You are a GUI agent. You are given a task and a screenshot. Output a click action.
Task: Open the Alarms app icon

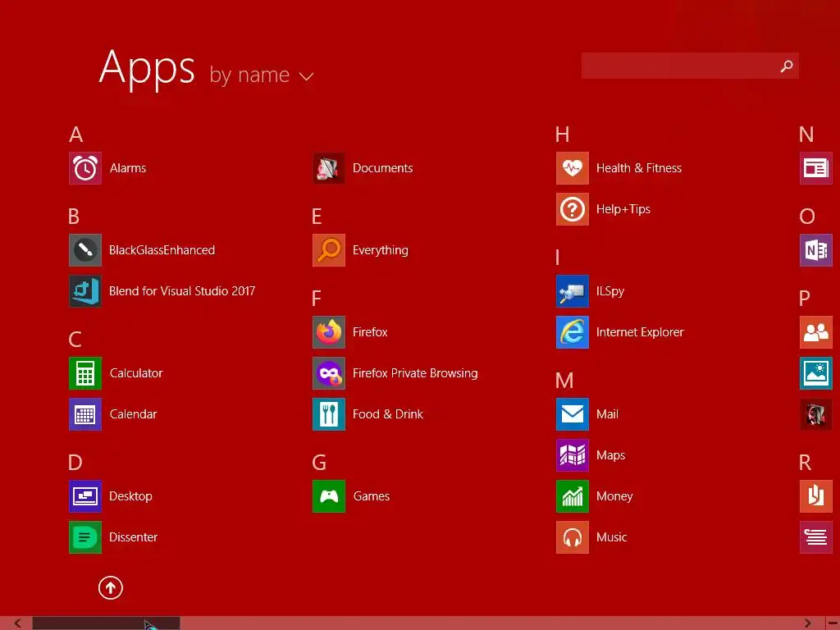85,168
